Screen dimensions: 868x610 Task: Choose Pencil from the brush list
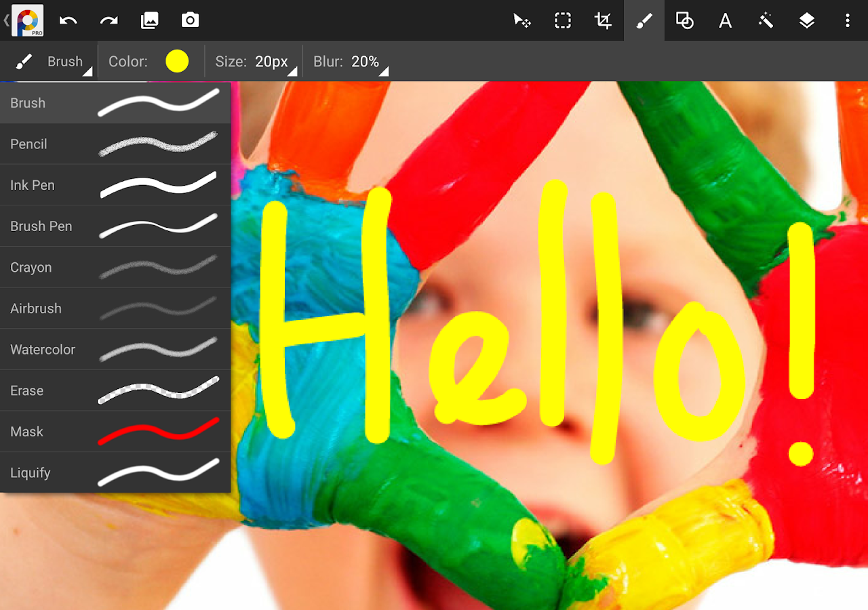pyautogui.click(x=115, y=144)
